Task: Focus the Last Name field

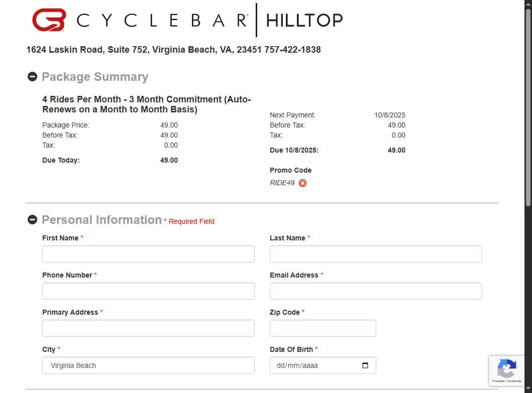Action: point(376,254)
